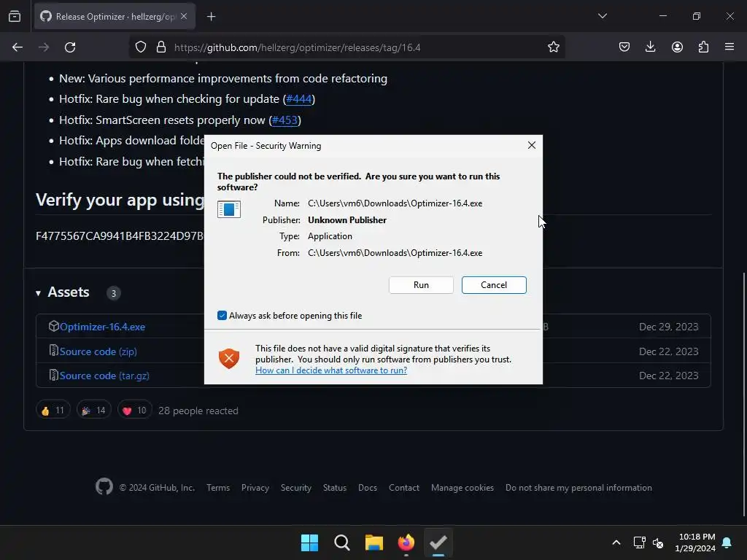Open notifications bell icon
747x560 pixels.
pos(727,542)
